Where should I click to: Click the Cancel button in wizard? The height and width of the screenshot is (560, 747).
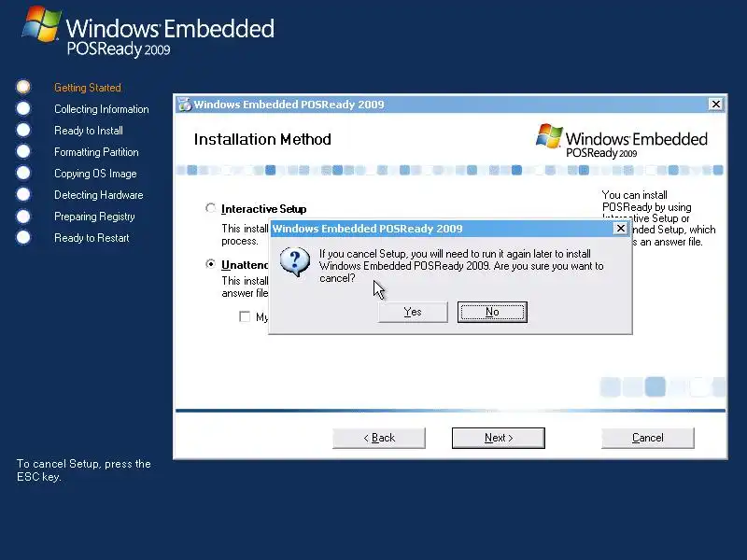[x=647, y=438]
